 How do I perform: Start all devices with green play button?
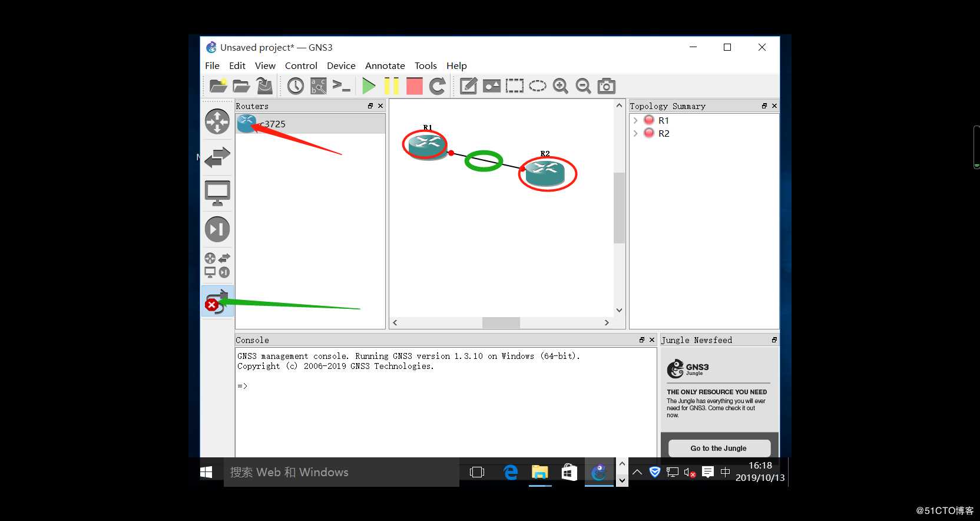[x=369, y=86]
